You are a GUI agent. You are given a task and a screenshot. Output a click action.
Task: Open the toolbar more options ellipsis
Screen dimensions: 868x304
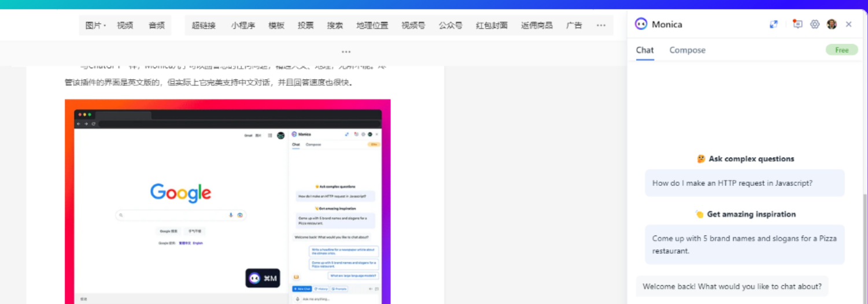click(601, 25)
